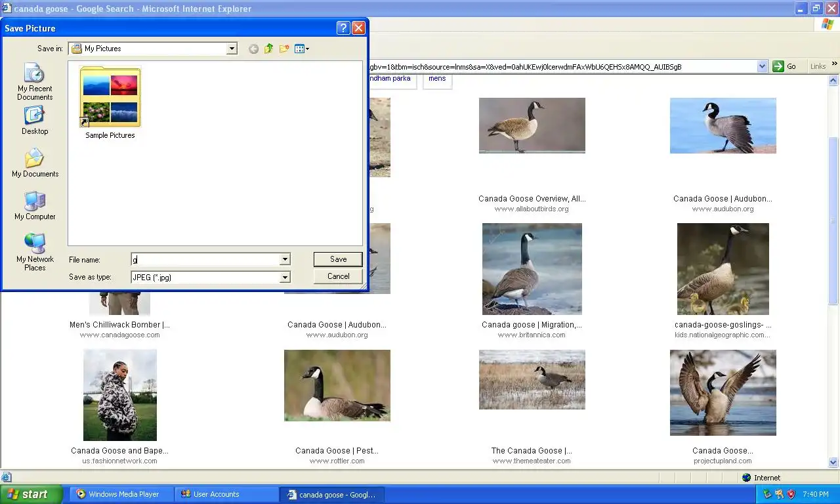Open the Views menu icon in dialog

(x=302, y=49)
